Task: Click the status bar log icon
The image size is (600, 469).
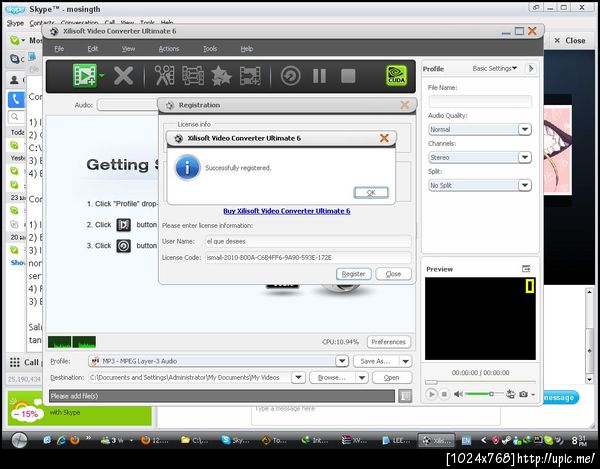Action: 405,396
